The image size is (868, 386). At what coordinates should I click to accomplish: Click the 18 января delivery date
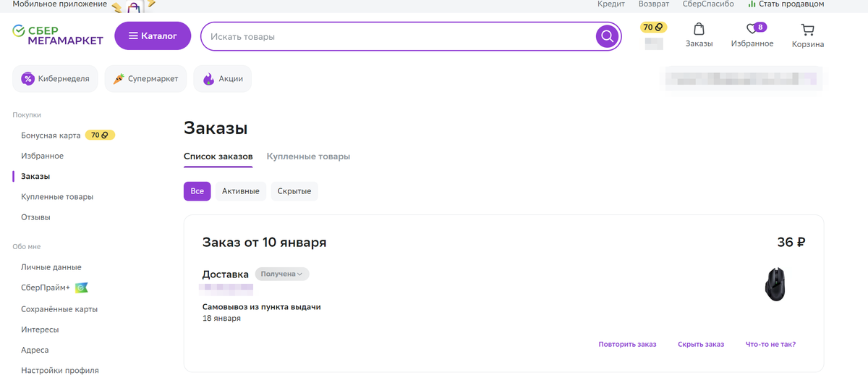221,318
